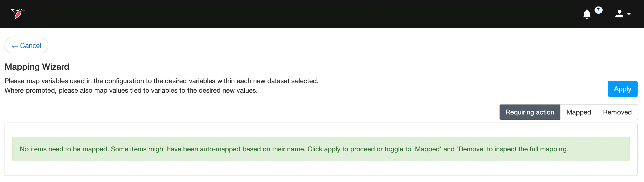Click the user profile silhouette icon
The image size is (644, 182).
pos(619,14)
